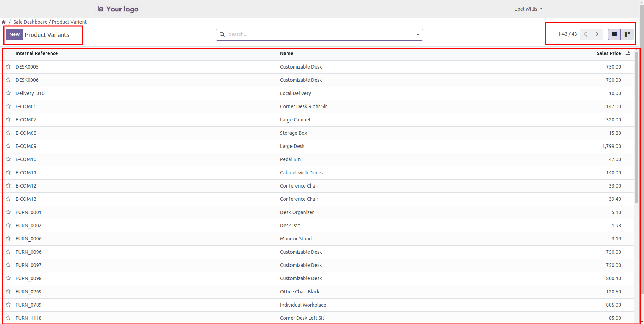Click the 1-43 / 43 pager counter
The image size is (644, 324).
pyautogui.click(x=567, y=34)
